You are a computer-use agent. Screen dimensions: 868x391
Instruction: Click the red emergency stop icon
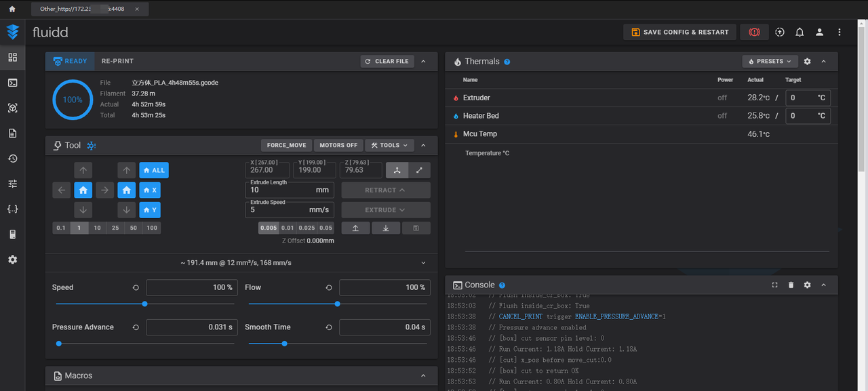(754, 32)
